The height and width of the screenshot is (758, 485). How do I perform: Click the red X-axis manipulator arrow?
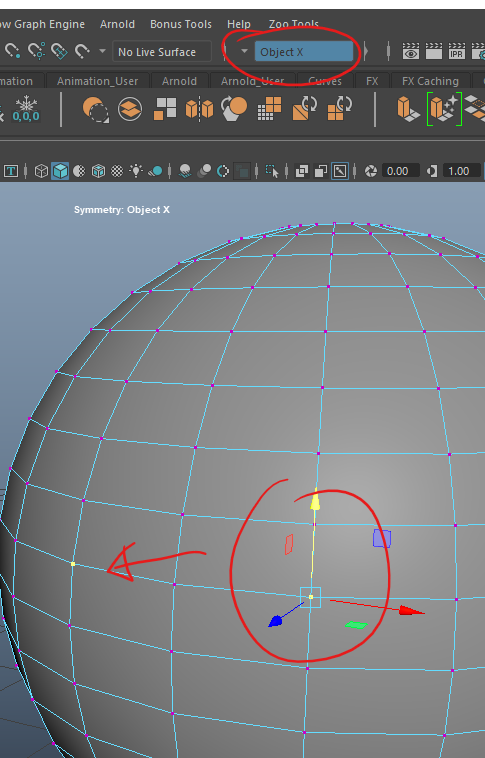tap(412, 611)
